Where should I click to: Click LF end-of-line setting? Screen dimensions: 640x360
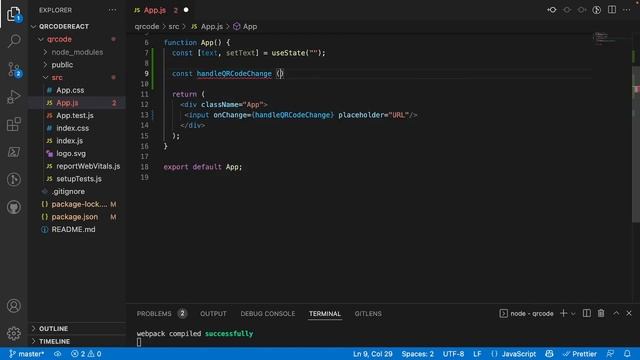tap(477, 354)
